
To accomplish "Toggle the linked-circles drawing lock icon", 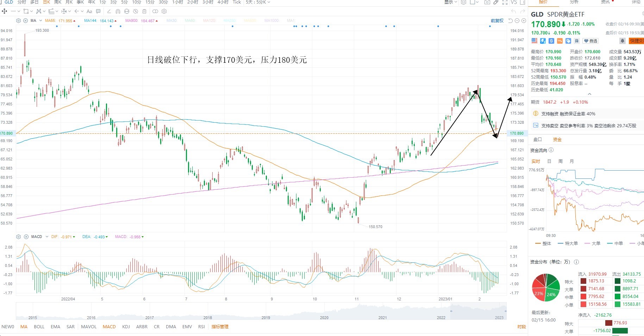I will 155,11.
